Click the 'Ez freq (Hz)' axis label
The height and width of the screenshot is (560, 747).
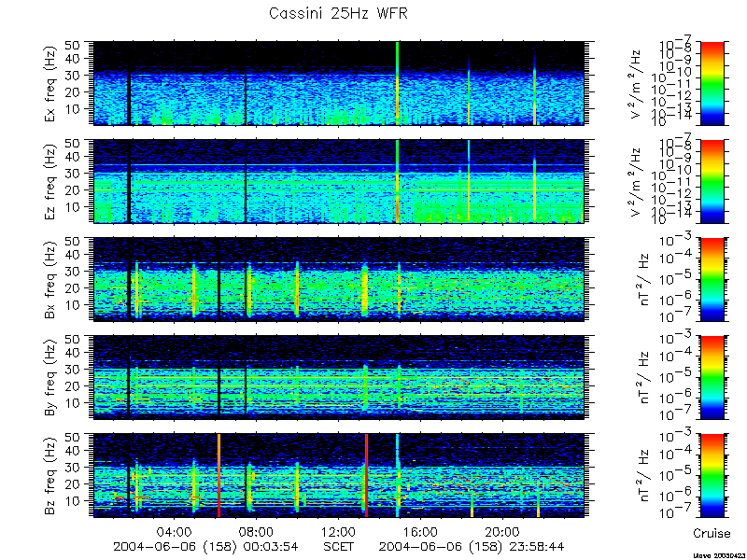coord(50,181)
